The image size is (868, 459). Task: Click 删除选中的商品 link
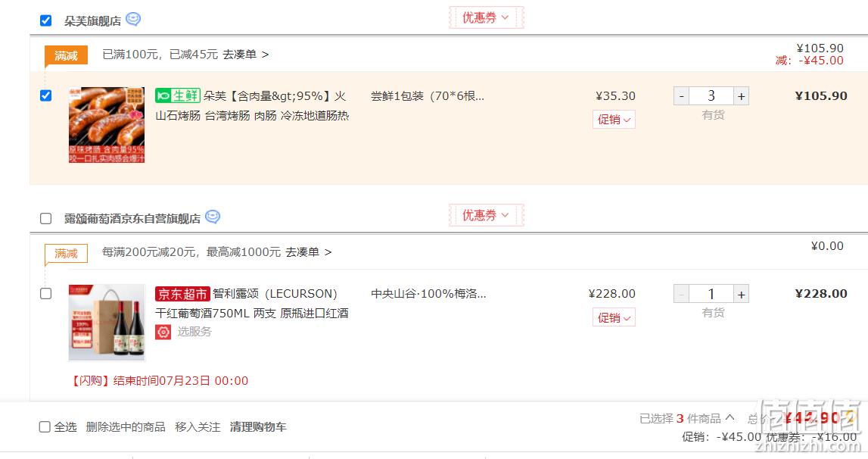[x=126, y=427]
